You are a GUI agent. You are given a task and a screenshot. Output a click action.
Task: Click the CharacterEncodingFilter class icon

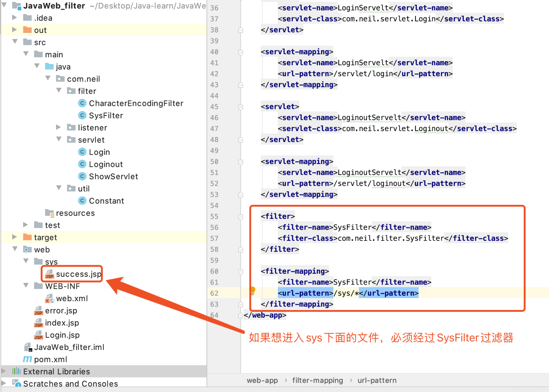coord(82,103)
